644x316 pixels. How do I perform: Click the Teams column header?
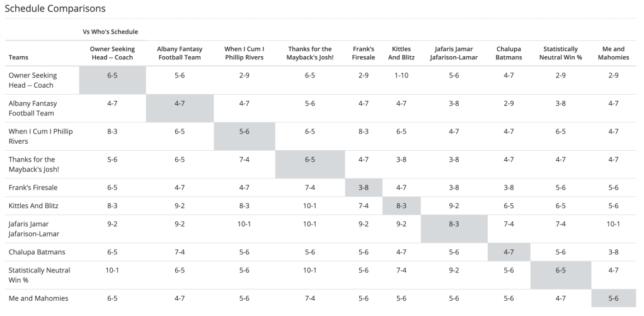coord(19,57)
